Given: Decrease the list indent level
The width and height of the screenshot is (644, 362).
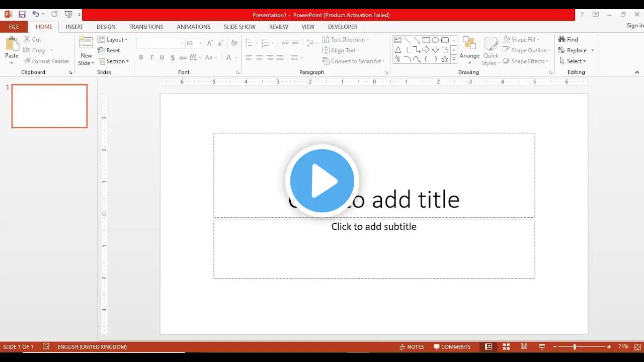Looking at the screenshot, I should (x=285, y=44).
